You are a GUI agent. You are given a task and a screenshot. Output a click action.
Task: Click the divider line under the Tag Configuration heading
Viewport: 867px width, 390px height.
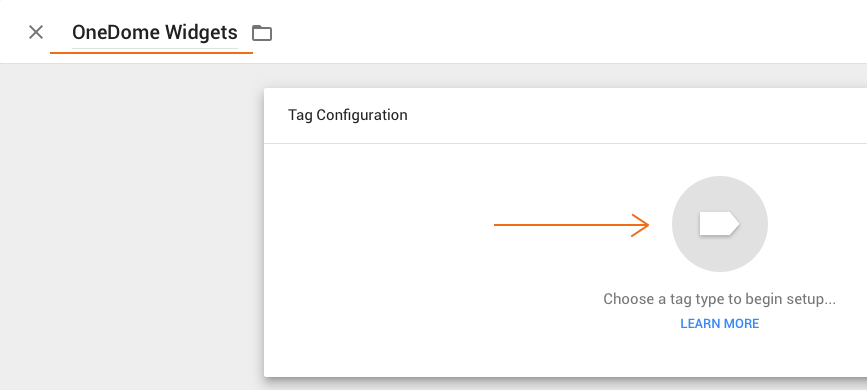[565, 143]
